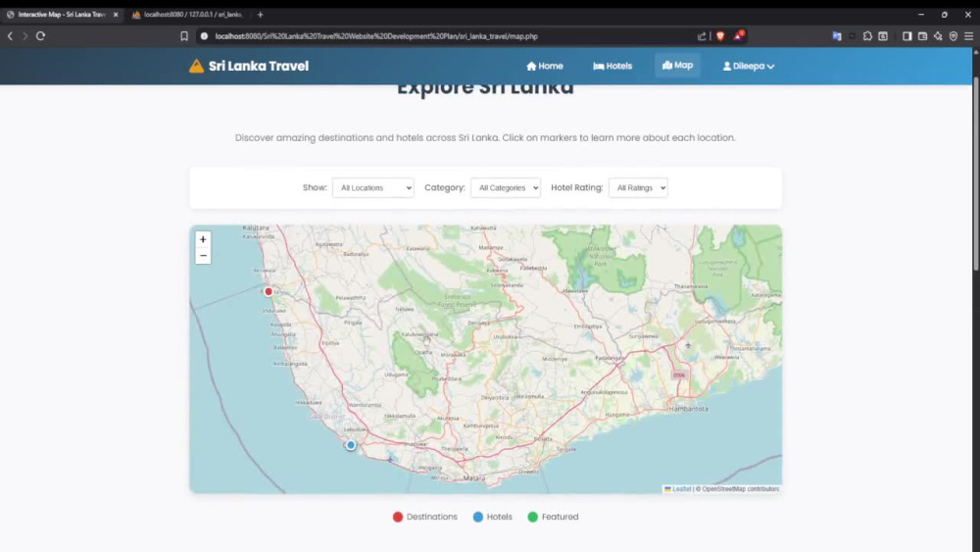
Task: Switch to the localhost phpMyAdmin tab
Action: 187,15
